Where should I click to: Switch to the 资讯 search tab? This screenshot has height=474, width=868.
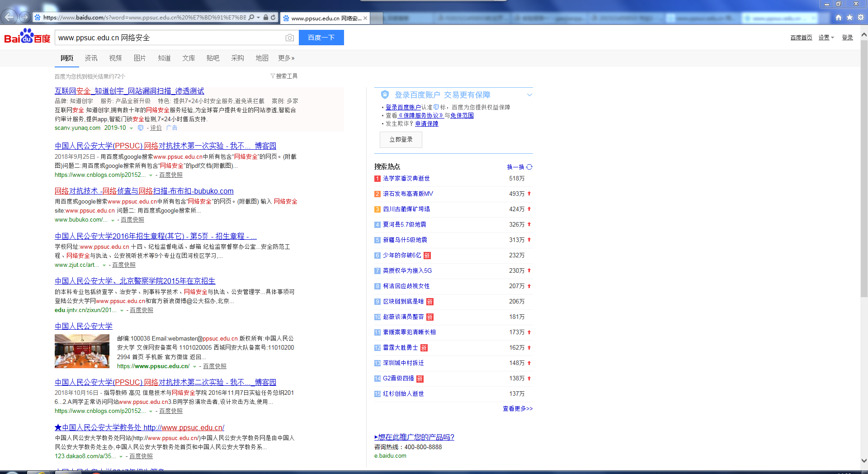tap(91, 58)
